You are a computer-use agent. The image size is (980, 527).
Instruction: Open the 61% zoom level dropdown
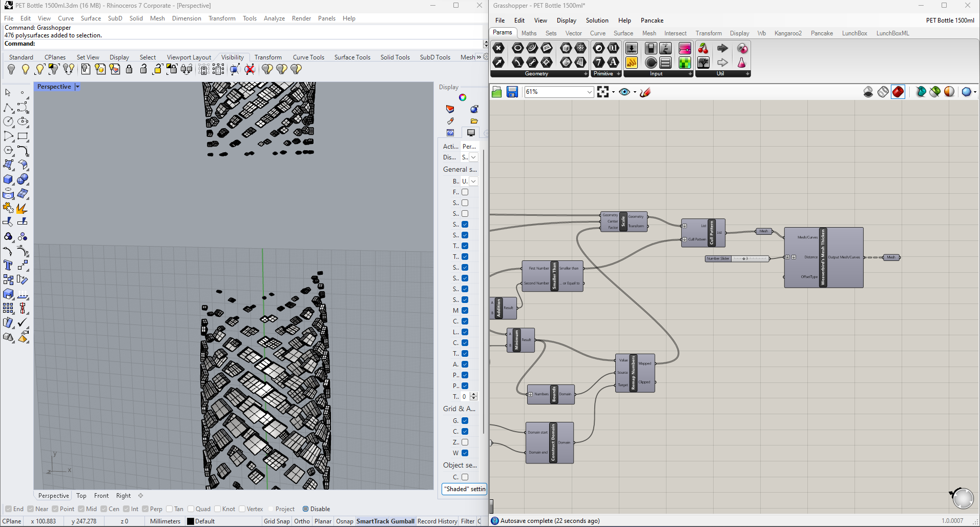[x=589, y=92]
